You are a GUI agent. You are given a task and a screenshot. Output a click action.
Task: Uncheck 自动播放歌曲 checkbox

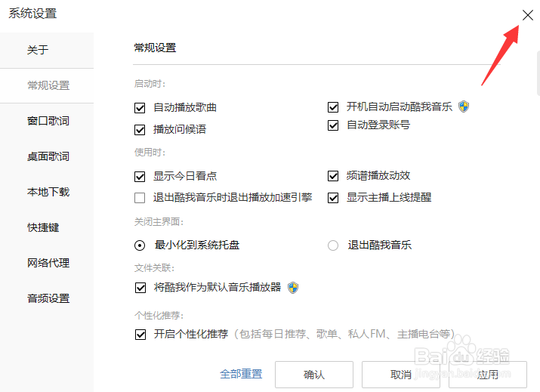140,108
